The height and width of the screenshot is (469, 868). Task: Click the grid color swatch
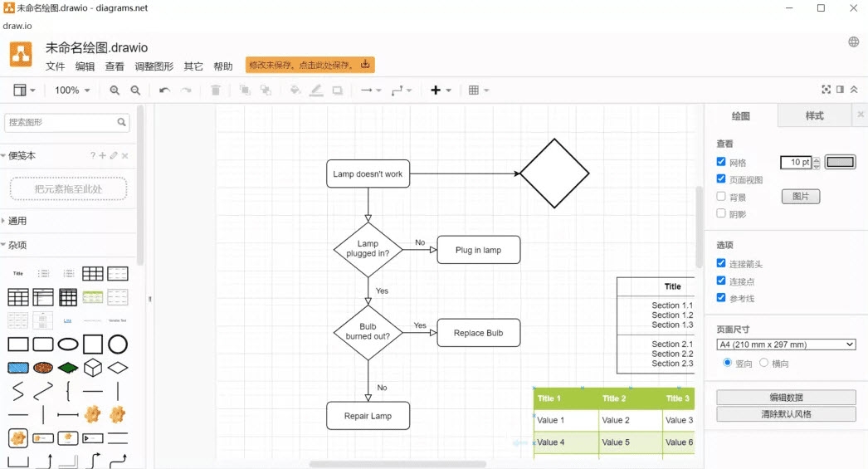pos(840,162)
